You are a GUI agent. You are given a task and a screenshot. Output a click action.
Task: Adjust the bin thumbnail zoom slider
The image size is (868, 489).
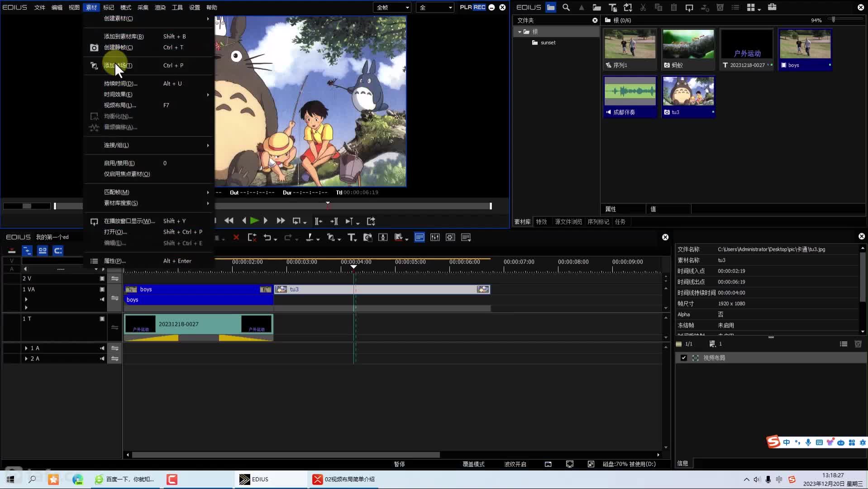point(833,19)
